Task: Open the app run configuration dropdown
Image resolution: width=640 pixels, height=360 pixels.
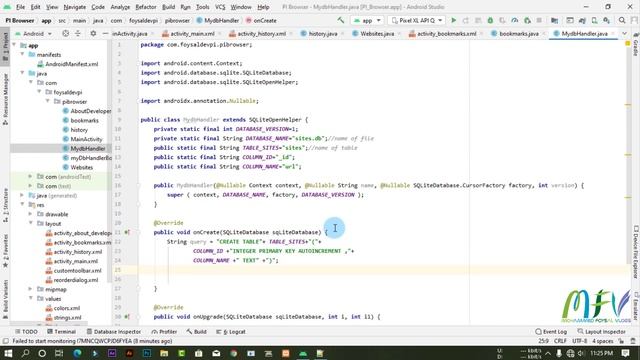Action: tap(367, 20)
